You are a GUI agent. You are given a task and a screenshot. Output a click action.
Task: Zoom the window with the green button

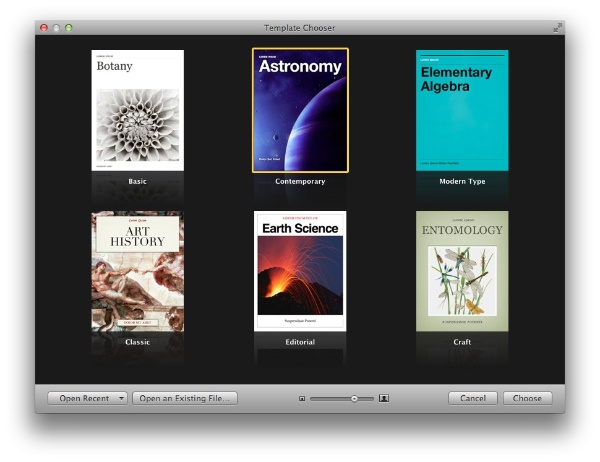68,28
